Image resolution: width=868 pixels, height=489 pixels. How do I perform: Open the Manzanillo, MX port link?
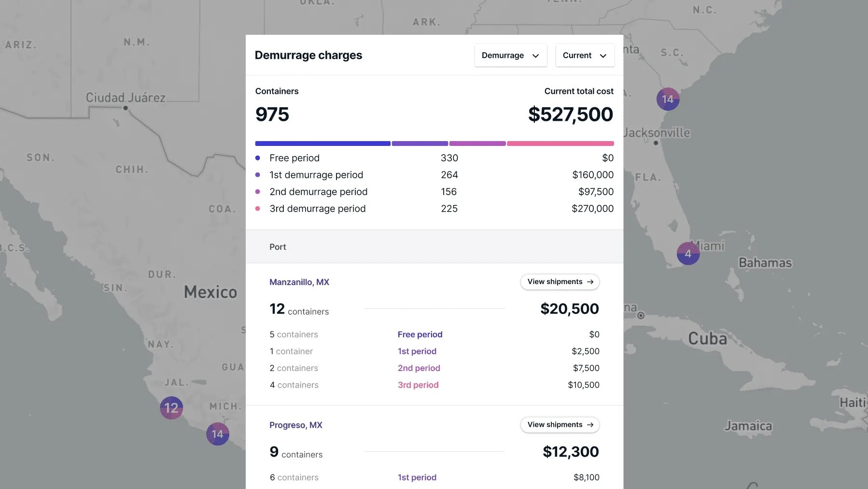(299, 282)
